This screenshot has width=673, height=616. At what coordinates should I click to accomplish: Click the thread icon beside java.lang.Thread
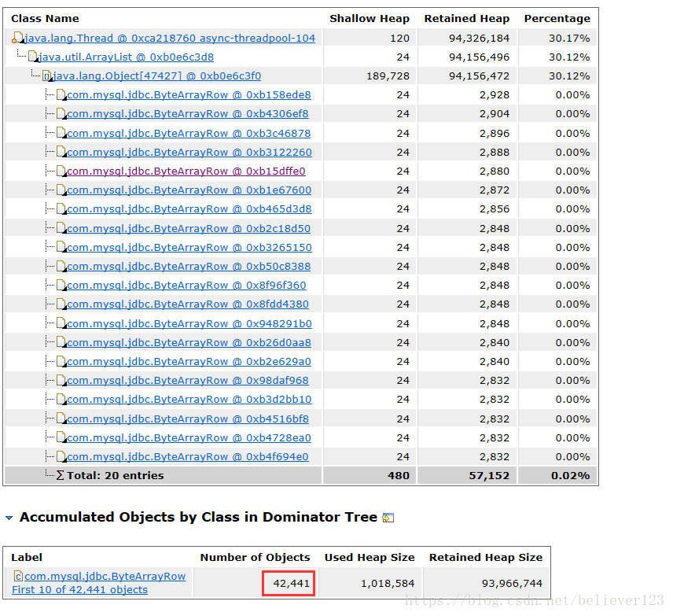17,38
